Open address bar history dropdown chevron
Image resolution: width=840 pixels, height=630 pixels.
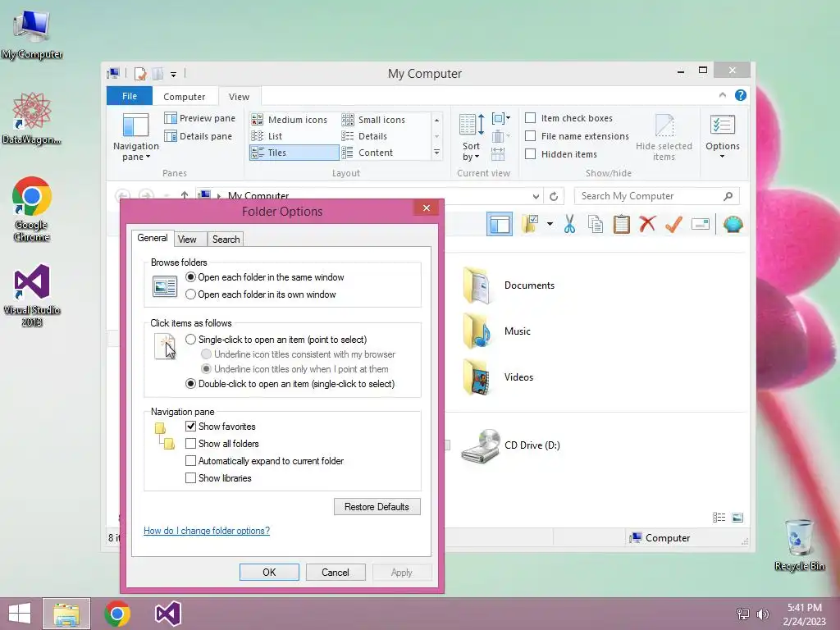click(x=536, y=197)
